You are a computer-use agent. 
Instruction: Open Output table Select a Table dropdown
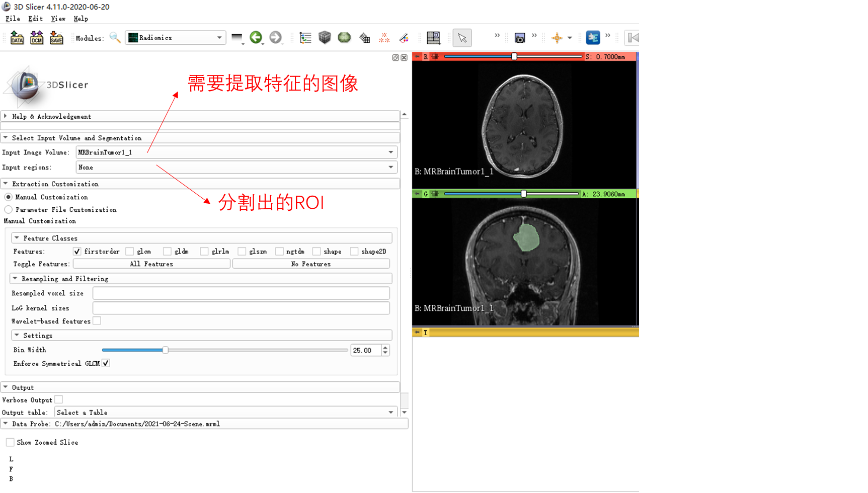click(225, 413)
